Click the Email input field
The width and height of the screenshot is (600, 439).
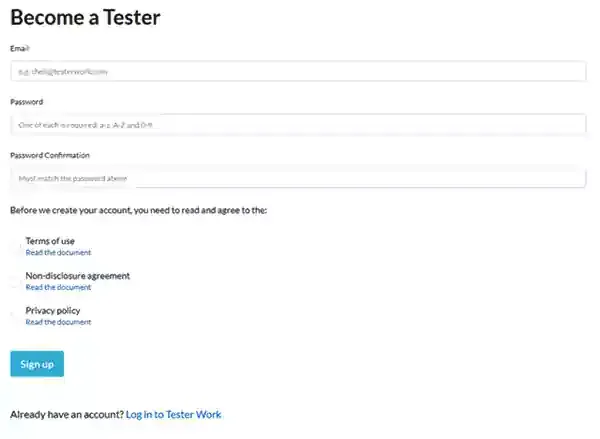[x=297, y=72]
